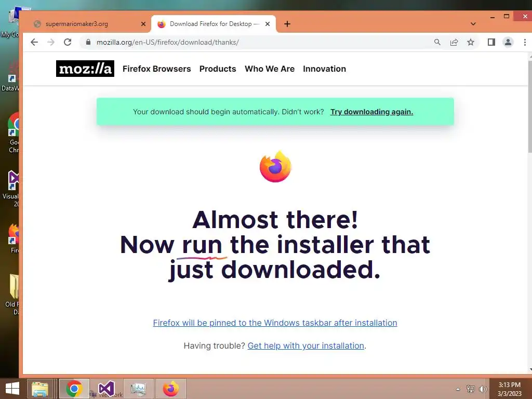Share this page icon
Viewport: 532px width, 399px height.
[454, 42]
